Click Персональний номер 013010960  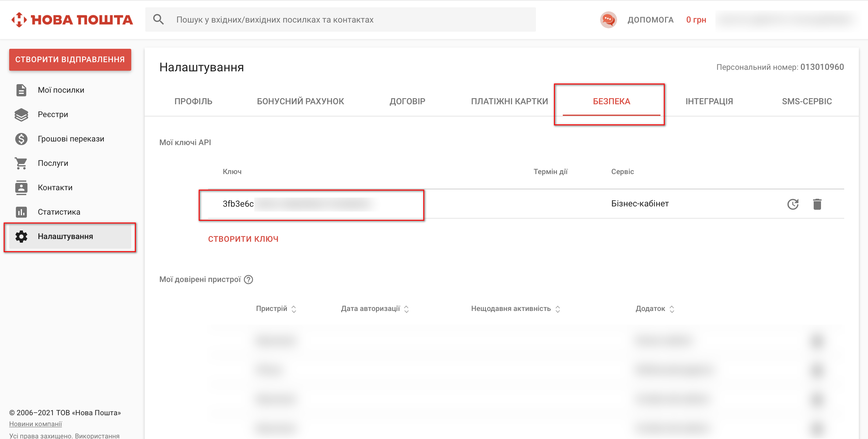(780, 67)
